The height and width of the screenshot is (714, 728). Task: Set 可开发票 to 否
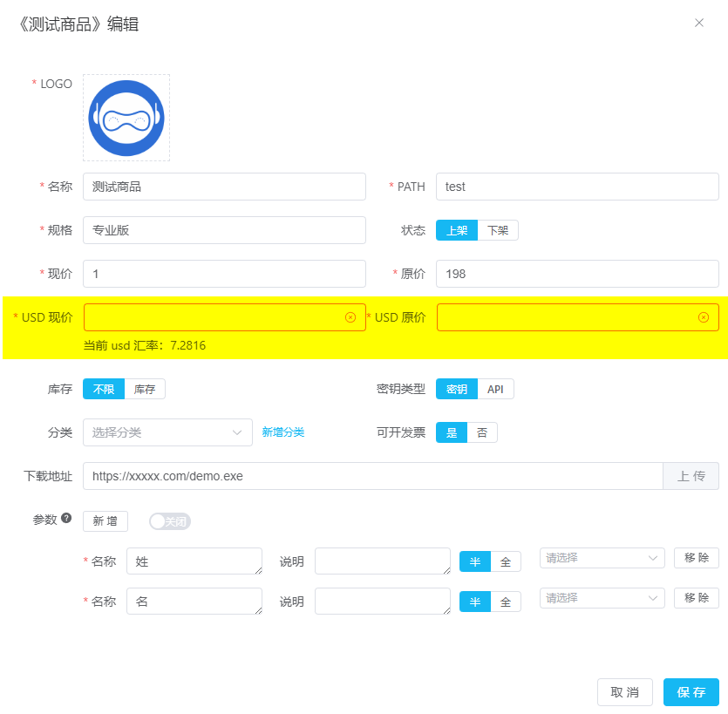pyautogui.click(x=482, y=432)
